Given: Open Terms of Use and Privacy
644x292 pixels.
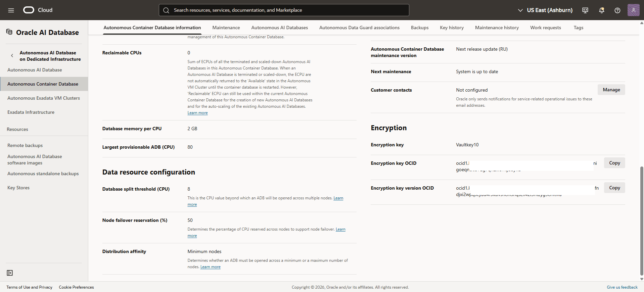Looking at the screenshot, I should tap(29, 287).
